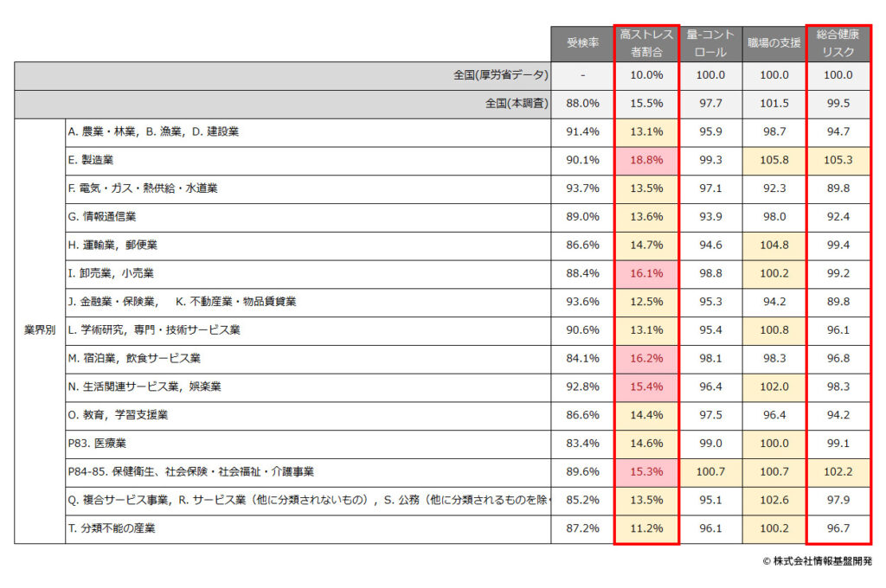Click the 105.8 職場の支援 cell for 製造業

(x=774, y=161)
